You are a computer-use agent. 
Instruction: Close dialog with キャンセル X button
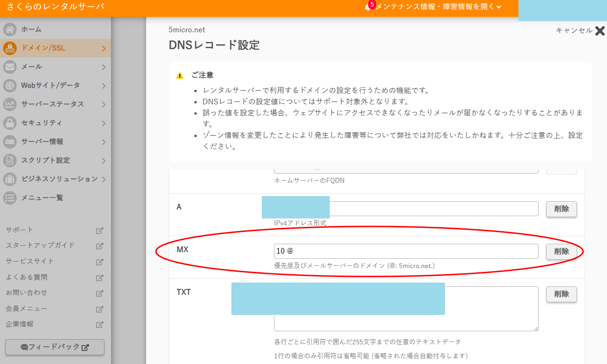[599, 31]
